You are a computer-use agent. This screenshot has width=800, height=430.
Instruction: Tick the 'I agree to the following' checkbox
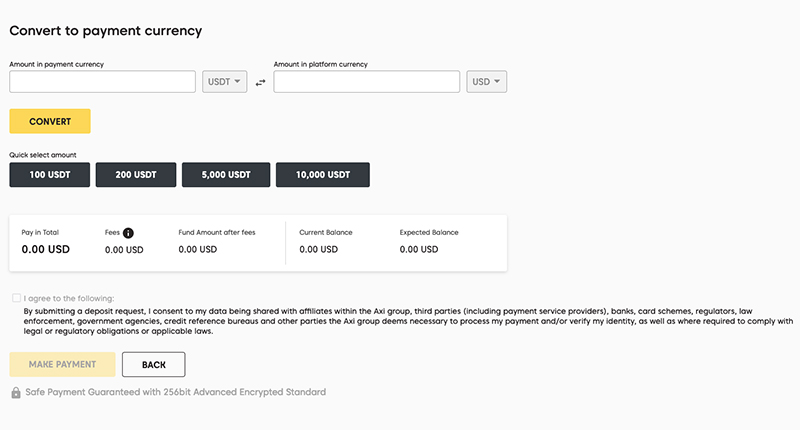pyautogui.click(x=16, y=298)
